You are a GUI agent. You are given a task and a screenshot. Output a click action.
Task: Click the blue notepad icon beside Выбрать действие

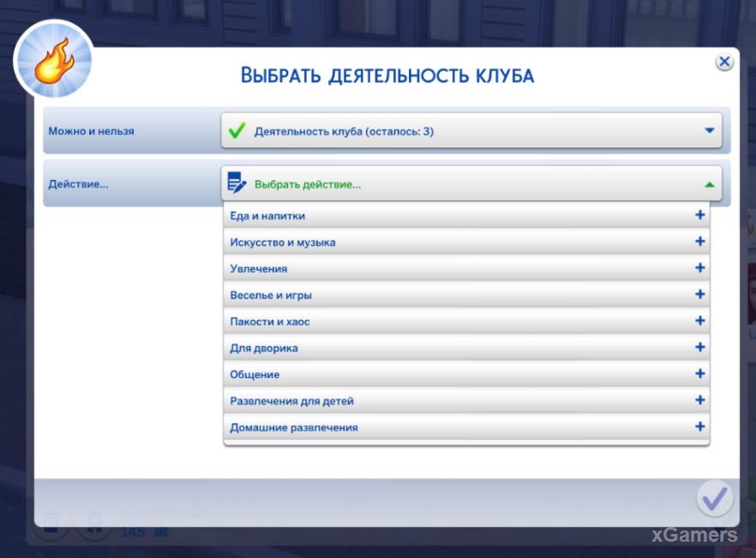click(237, 183)
